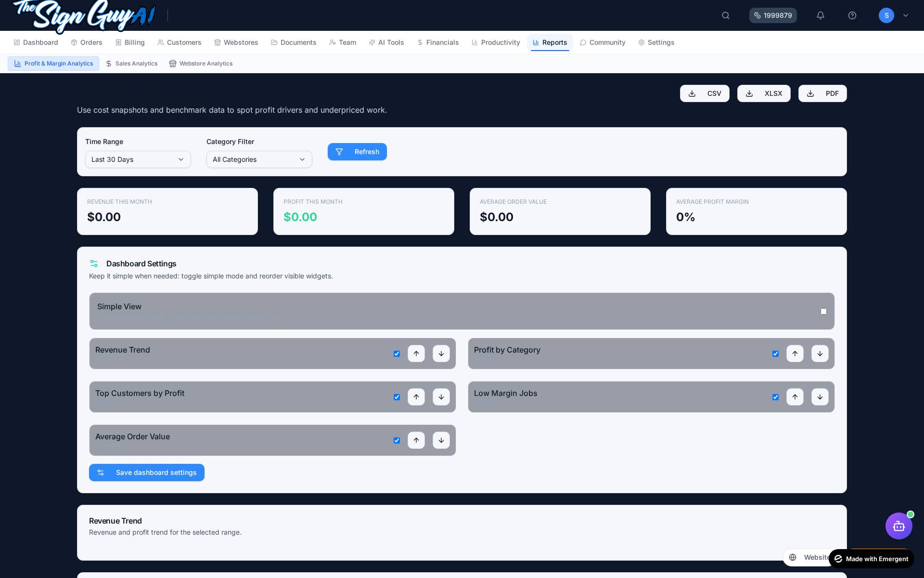Expand the account menu chevron
Screen dimensions: 924x578
906,15
